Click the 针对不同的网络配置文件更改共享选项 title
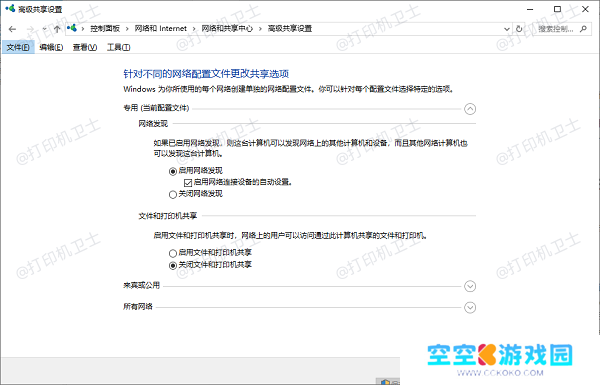The image size is (600, 385). point(206,74)
